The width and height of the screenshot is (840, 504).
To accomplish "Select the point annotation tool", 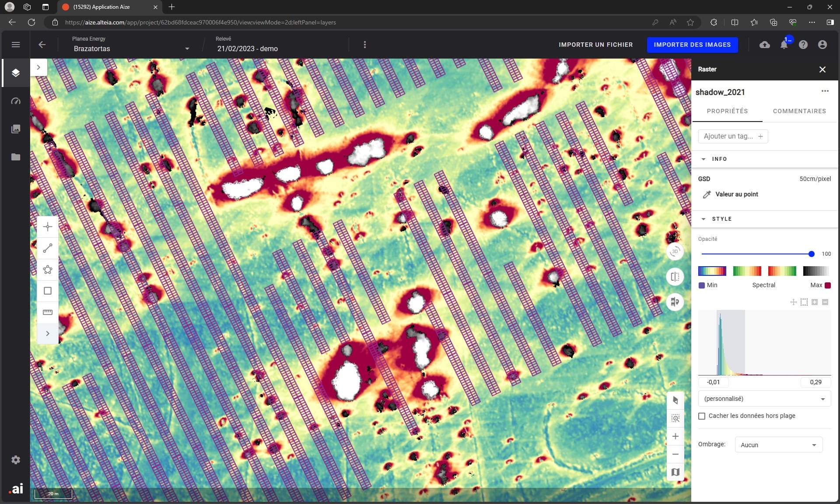I will pyautogui.click(x=48, y=226).
